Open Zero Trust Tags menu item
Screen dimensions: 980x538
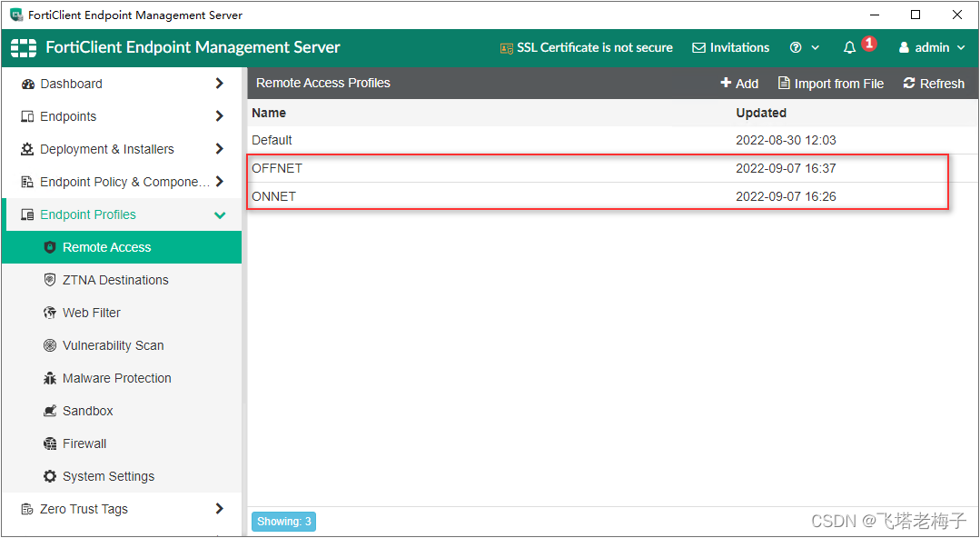coord(121,509)
